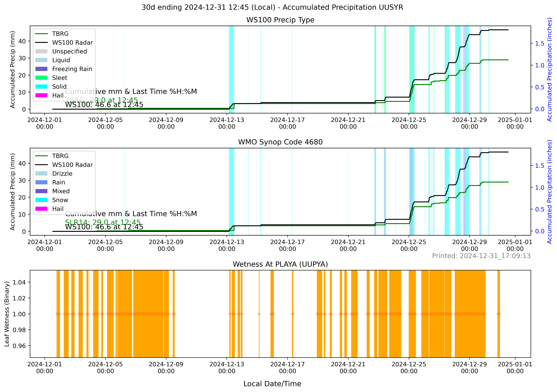
Task: Click the purple Freezing Rain legend swatch
Action: [x=41, y=69]
